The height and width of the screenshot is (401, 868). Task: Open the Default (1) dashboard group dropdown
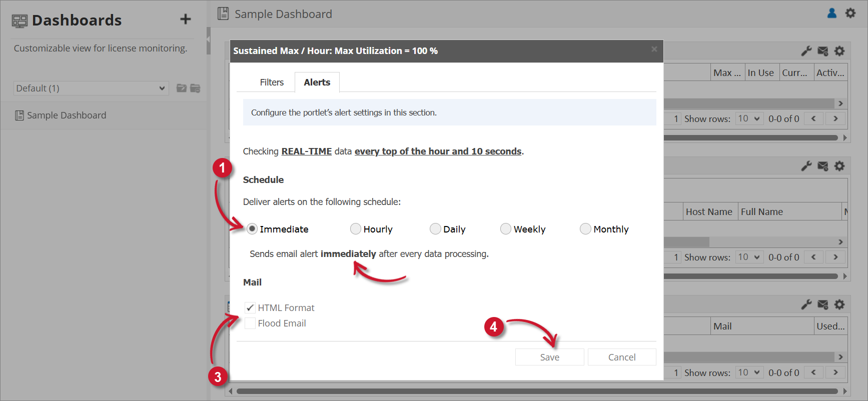[91, 88]
